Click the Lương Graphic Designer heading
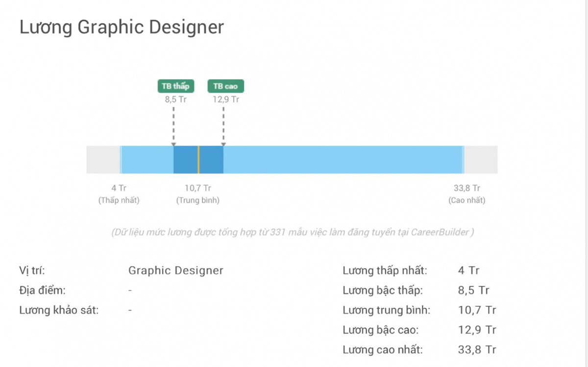 122,27
